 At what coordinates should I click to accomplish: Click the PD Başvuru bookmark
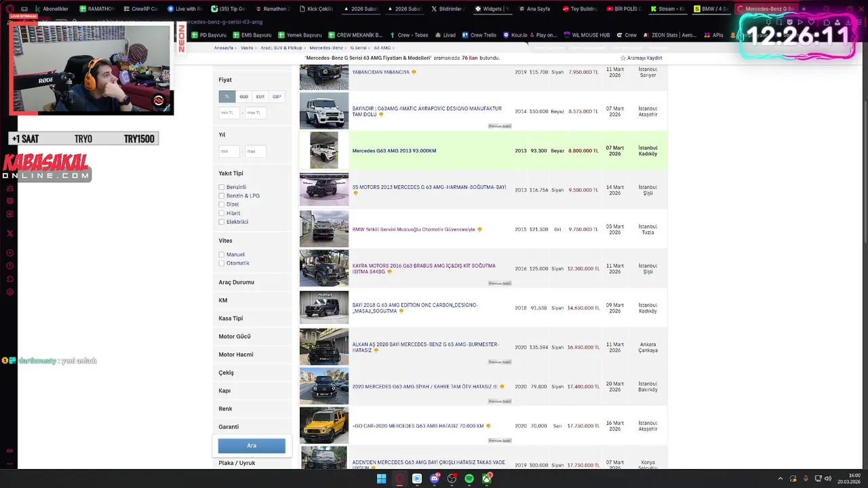[208, 35]
